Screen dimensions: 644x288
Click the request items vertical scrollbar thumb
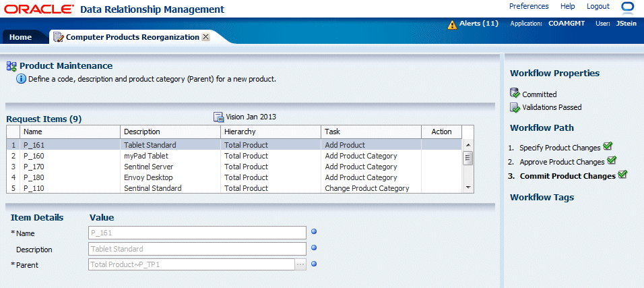(x=468, y=158)
